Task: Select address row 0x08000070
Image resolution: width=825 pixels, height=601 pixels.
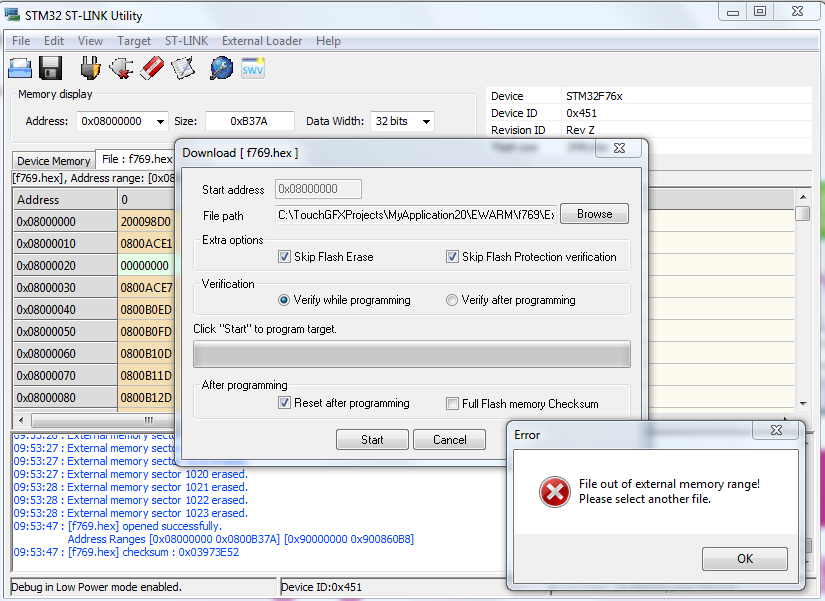Action: click(65, 376)
